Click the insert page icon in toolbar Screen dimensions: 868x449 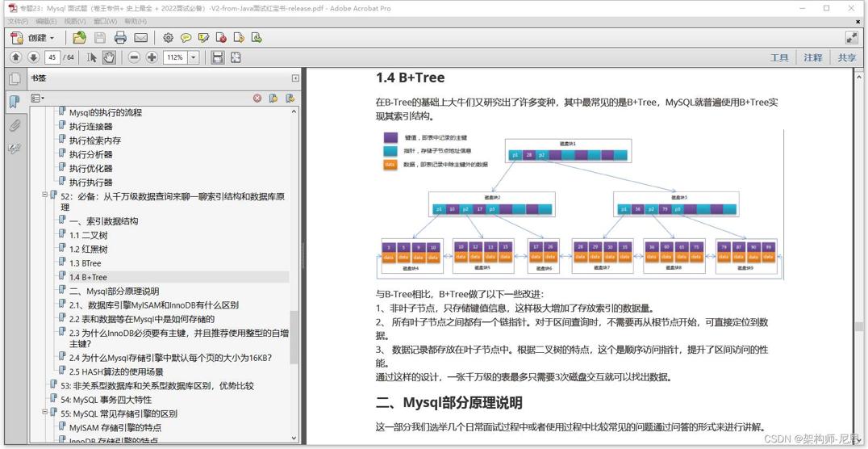pyautogui.click(x=239, y=38)
